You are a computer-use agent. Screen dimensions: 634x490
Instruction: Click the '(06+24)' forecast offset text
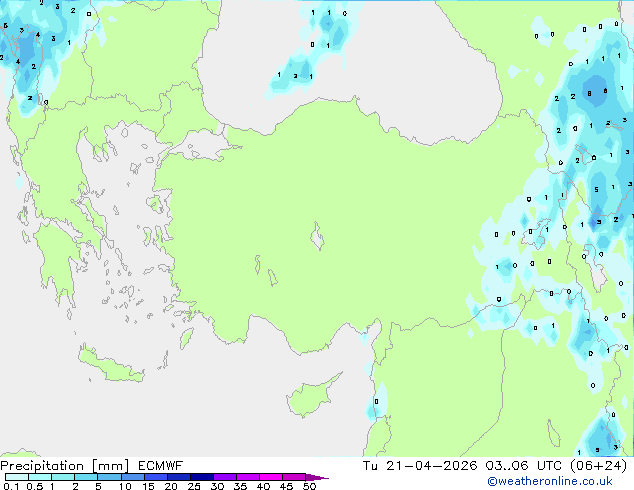598,466
